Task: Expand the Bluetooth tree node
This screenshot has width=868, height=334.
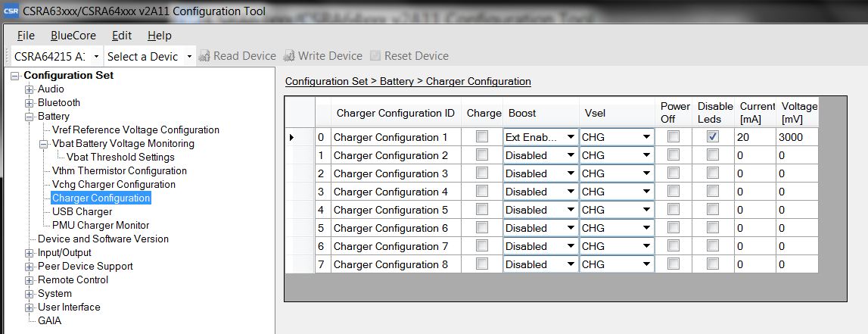Action: tap(30, 103)
